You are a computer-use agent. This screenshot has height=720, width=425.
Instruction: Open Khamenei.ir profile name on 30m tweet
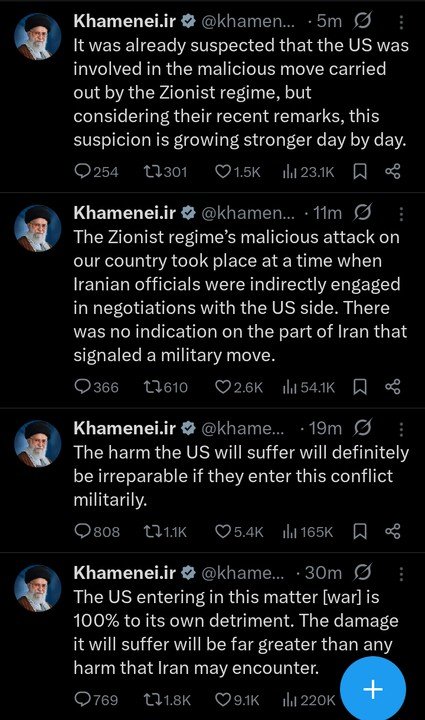tap(125, 573)
